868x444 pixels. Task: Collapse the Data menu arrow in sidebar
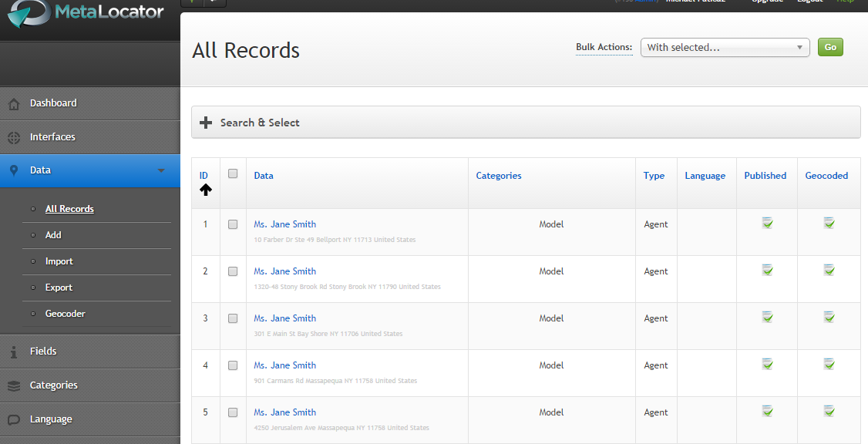coord(161,170)
